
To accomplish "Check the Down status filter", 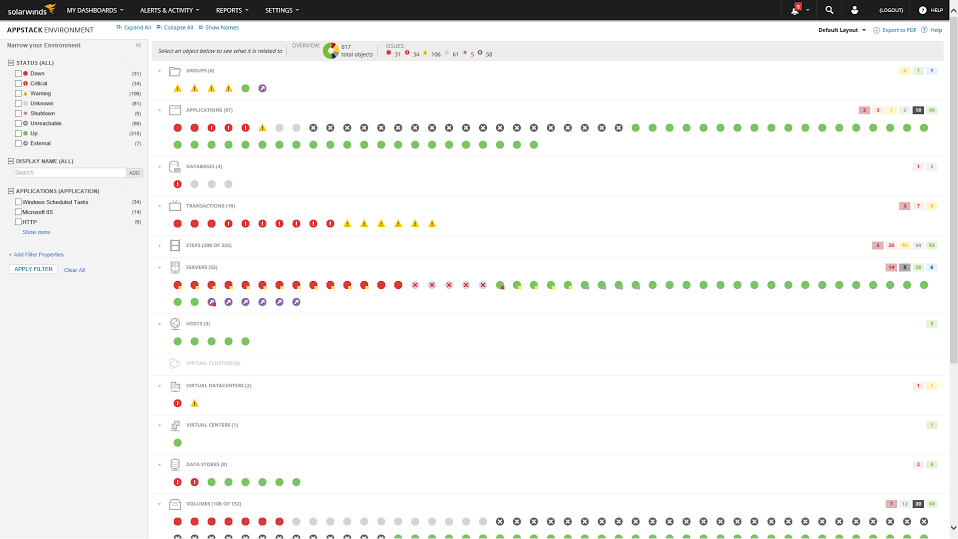I will tap(18, 73).
